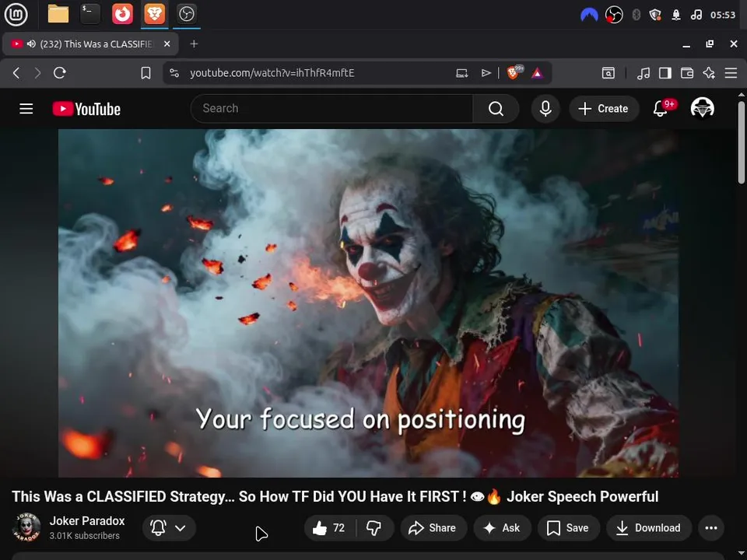Open the Create button
The height and width of the screenshot is (560, 747).
click(604, 109)
